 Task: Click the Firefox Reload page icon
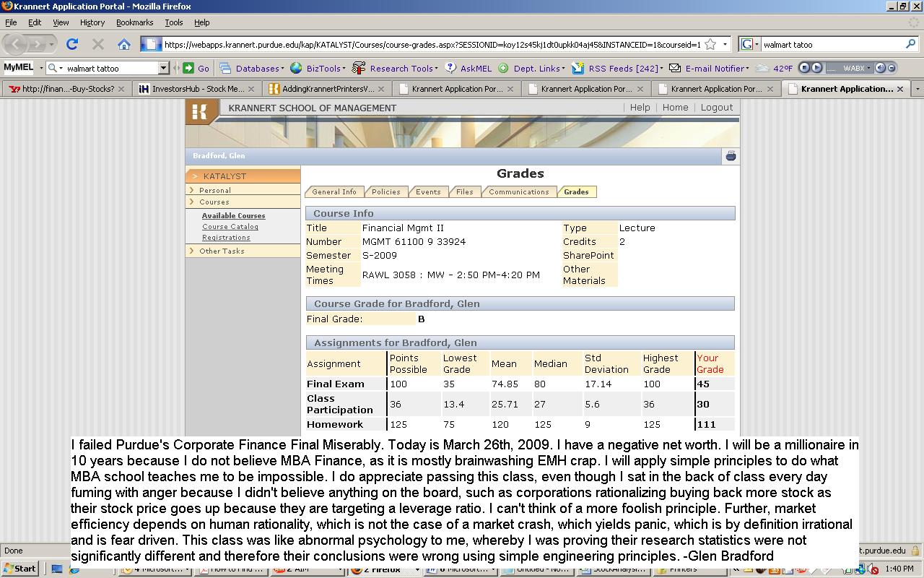click(72, 44)
